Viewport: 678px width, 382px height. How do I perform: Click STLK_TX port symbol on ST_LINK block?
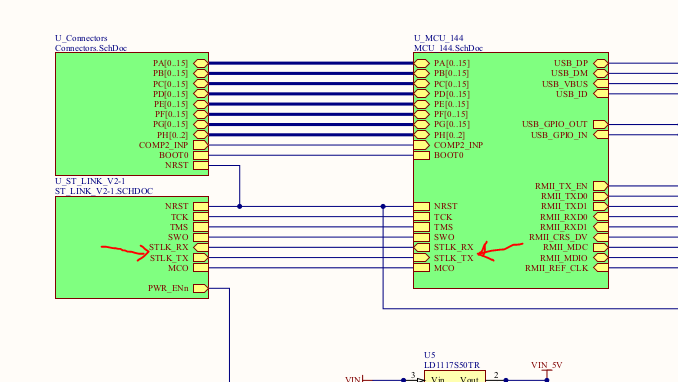point(201,257)
